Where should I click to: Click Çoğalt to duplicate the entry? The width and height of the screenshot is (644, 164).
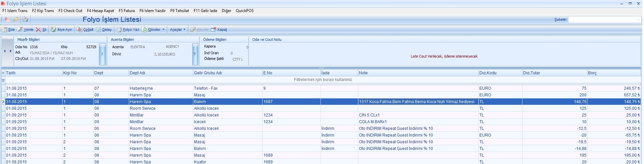click(85, 29)
